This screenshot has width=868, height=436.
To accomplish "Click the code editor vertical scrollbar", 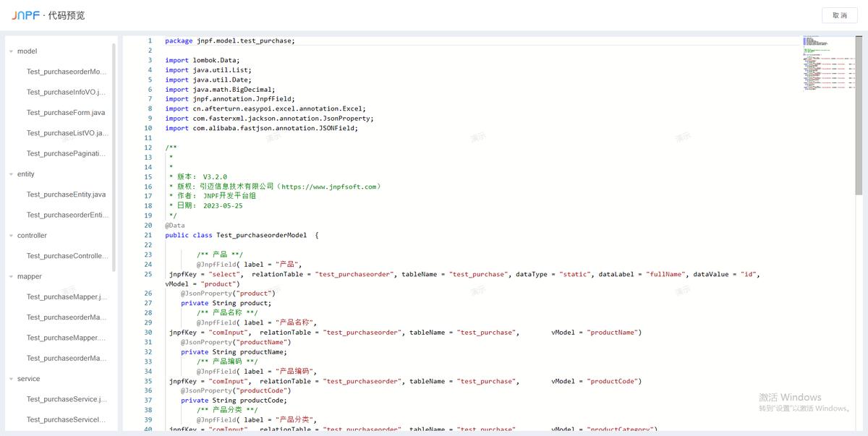I will pos(859,116).
